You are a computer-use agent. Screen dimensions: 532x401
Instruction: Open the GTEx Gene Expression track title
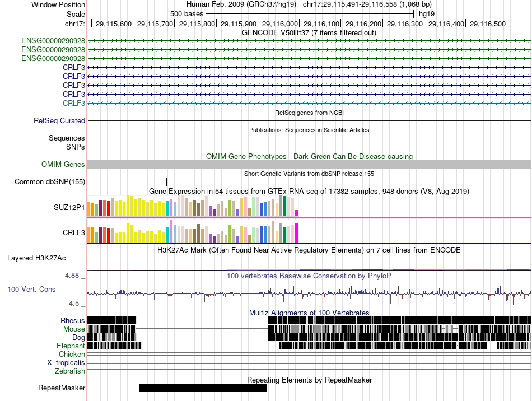click(309, 192)
